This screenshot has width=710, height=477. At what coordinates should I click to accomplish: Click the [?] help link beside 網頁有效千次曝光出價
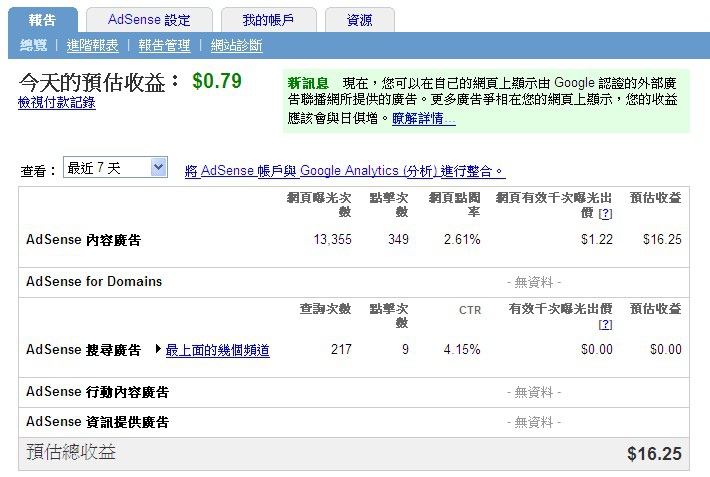[x=605, y=213]
